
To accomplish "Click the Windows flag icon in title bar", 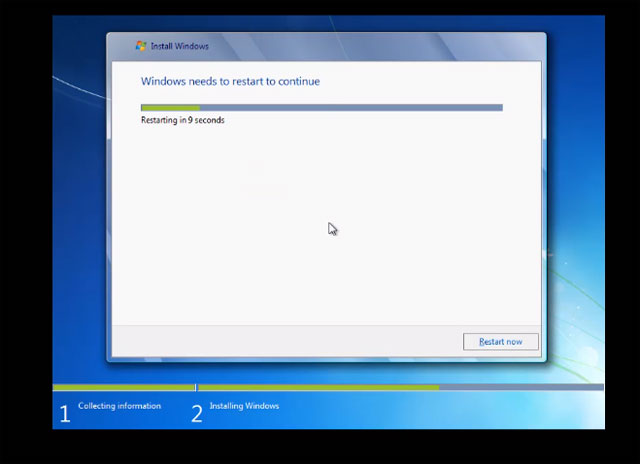I will (x=141, y=46).
